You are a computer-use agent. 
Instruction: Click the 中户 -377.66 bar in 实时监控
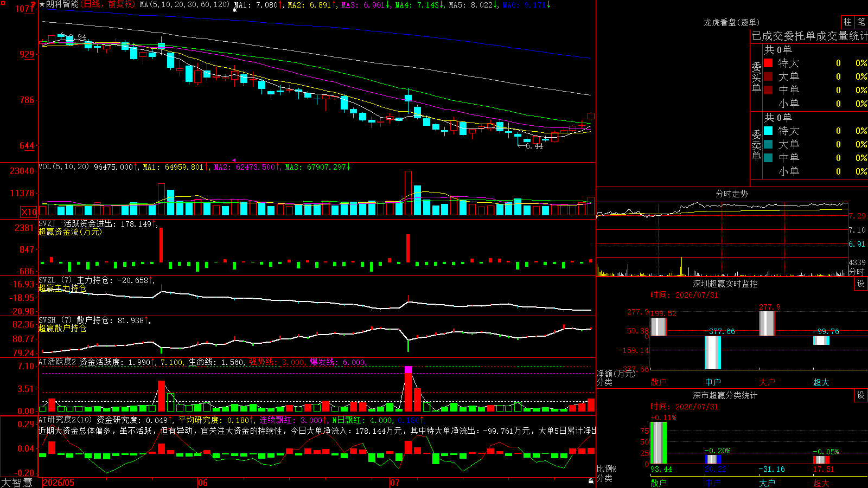click(713, 352)
